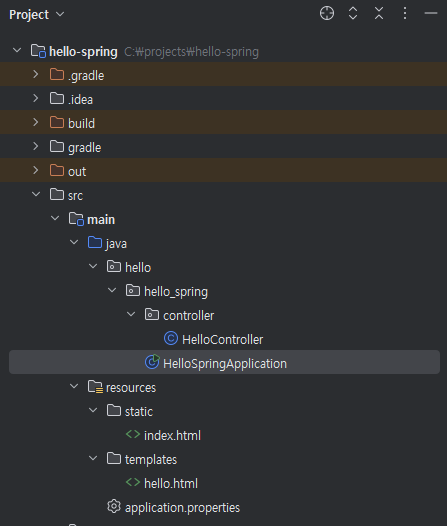Click the controller package icon
This screenshot has height=526, width=447.
(152, 314)
